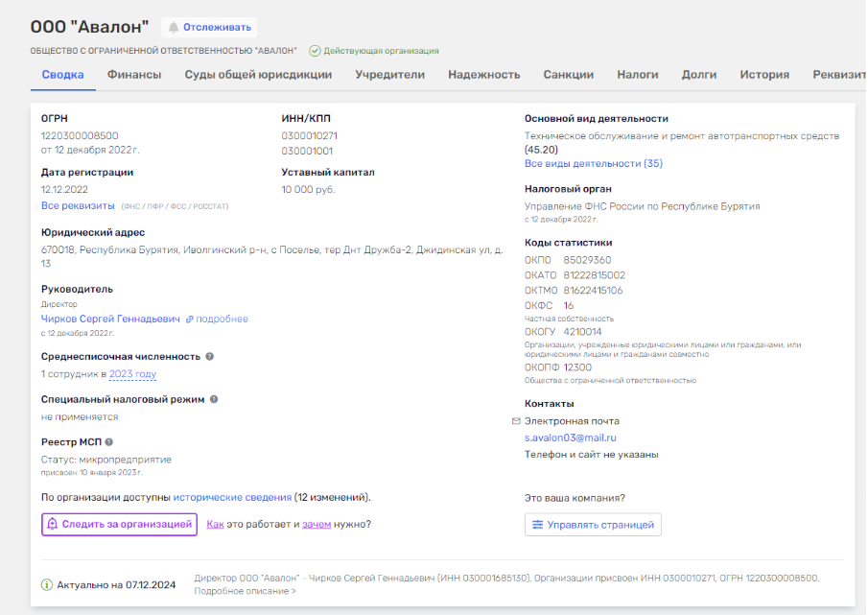868x615 pixels.
Task: Click ОКТМО code 81622415106
Action: (593, 291)
